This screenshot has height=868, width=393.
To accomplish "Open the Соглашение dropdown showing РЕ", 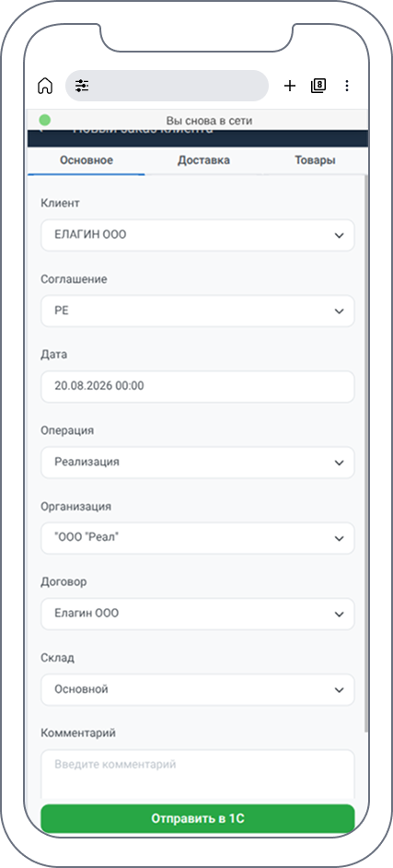I will coord(197,311).
